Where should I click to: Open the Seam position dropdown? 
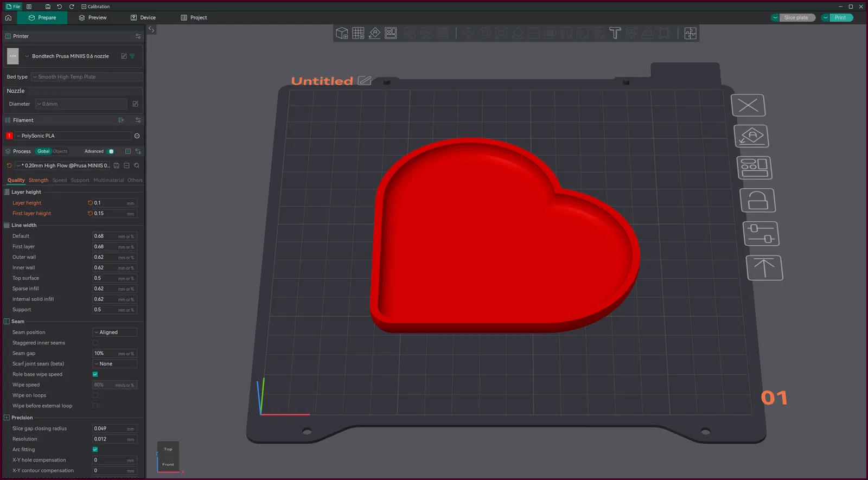[x=114, y=332]
